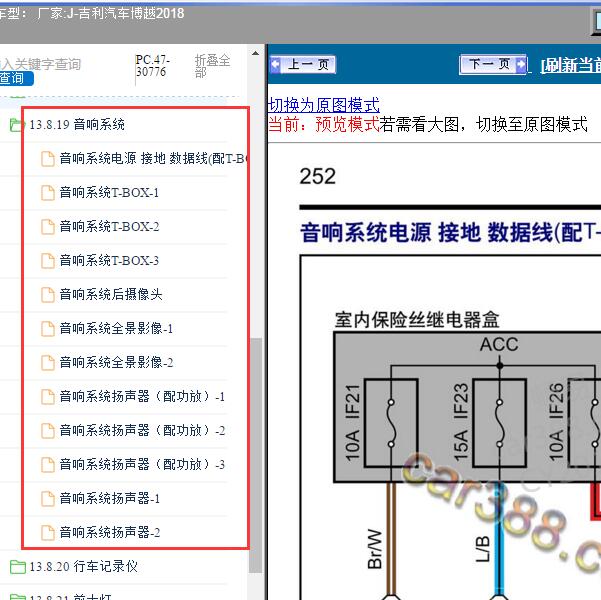Click the page icon beside 音响系统全景影像-2
Screen dimensions: 601x600
pos(48,363)
